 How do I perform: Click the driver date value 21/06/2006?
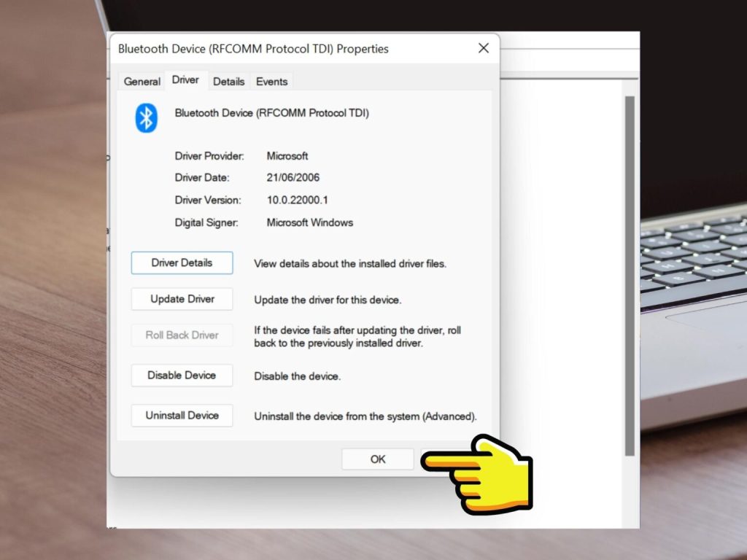coord(293,178)
